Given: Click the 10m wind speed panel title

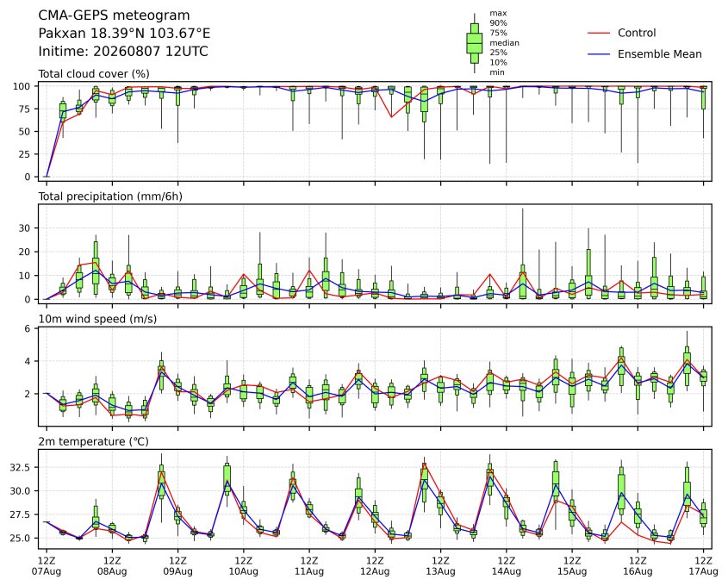Looking at the screenshot, I should (x=97, y=319).
